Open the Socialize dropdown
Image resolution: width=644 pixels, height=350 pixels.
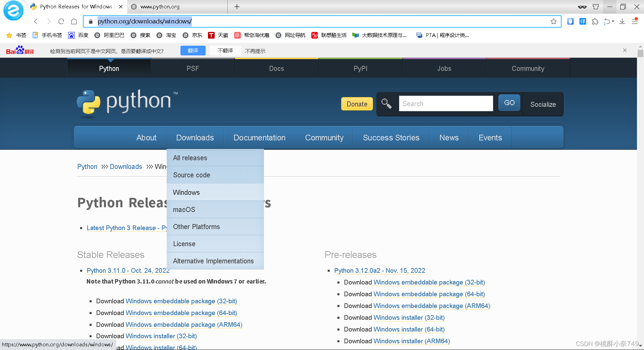click(543, 104)
